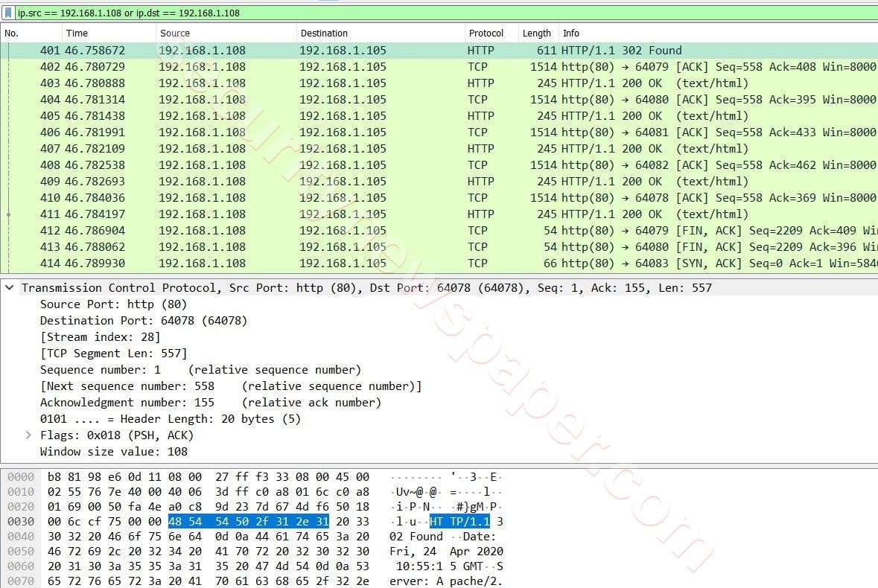The width and height of the screenshot is (878, 588).
Task: Click inside the display filter input field
Action: point(223,13)
